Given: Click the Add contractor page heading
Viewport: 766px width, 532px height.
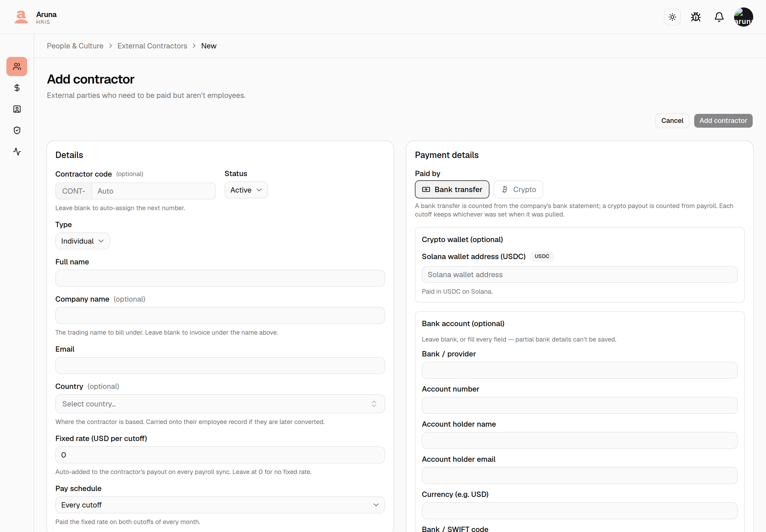Looking at the screenshot, I should click(x=91, y=79).
